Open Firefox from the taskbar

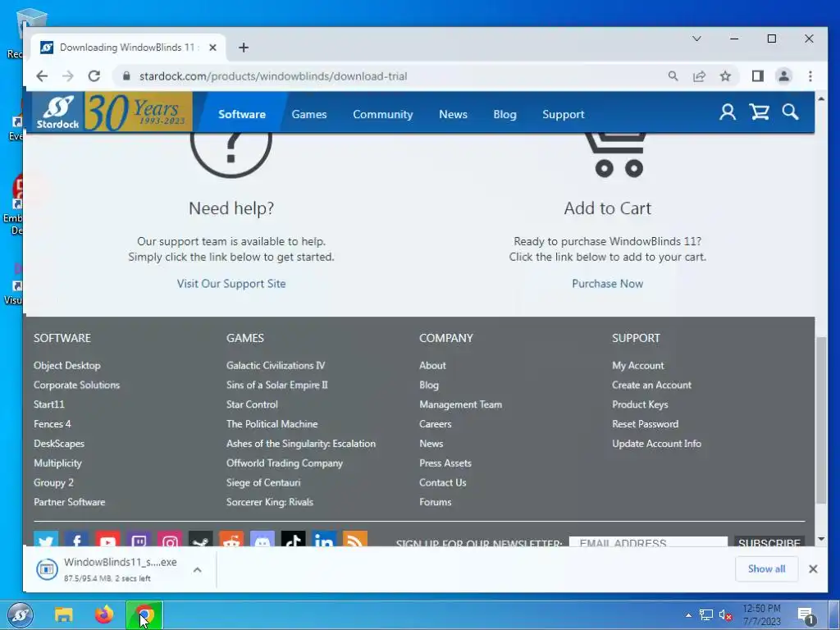104,615
